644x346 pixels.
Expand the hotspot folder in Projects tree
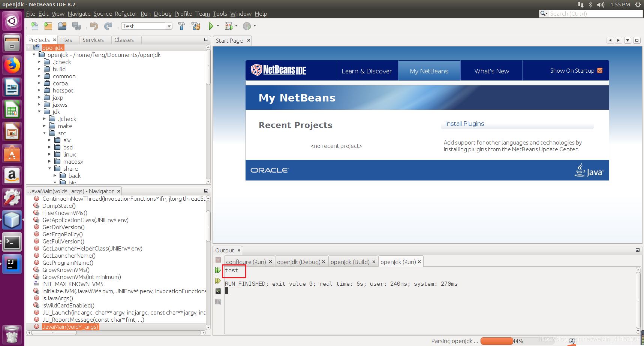click(39, 91)
